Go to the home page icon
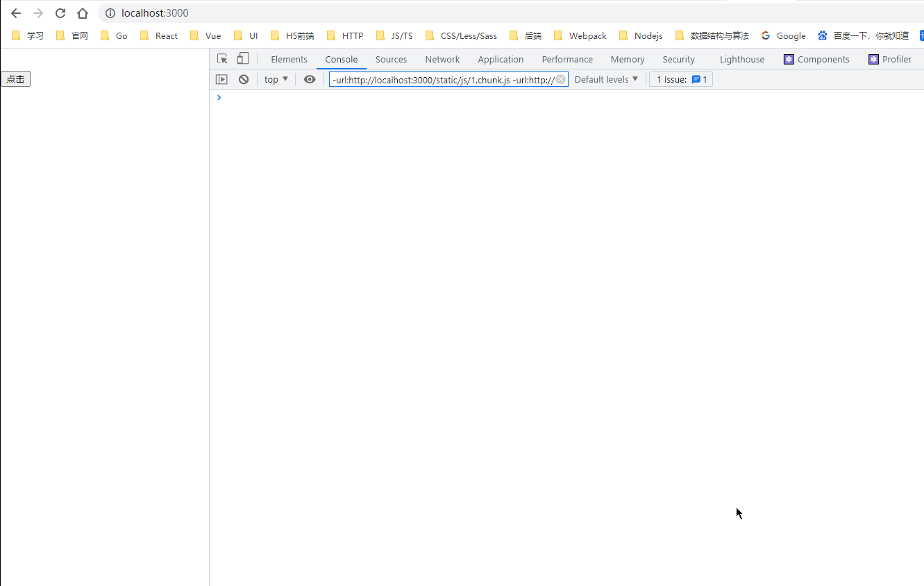The width and height of the screenshot is (924, 586). 83,13
